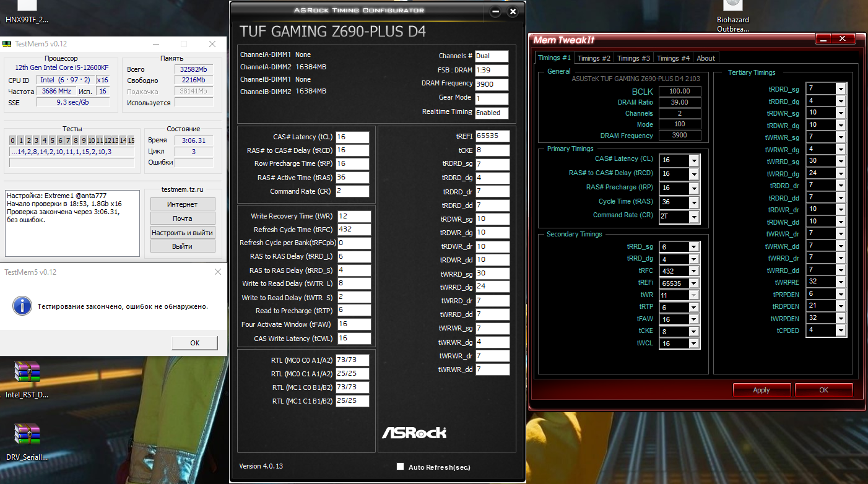Open the tWCL dropdown in Mem TweakIt

pos(694,344)
